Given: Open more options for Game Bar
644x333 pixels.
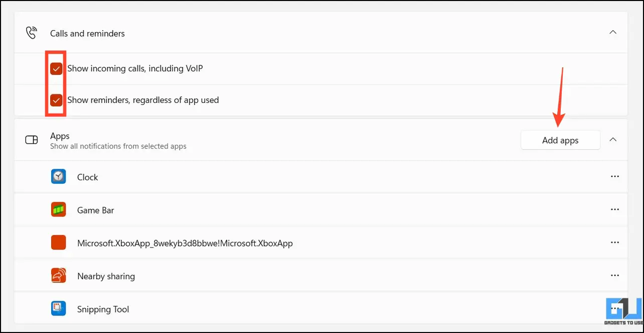Looking at the screenshot, I should (615, 209).
